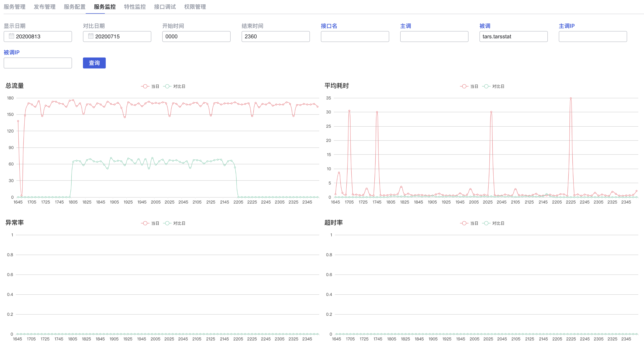Click the 超时率 chart title
Image resolution: width=644 pixels, height=345 pixels.
[x=333, y=222]
